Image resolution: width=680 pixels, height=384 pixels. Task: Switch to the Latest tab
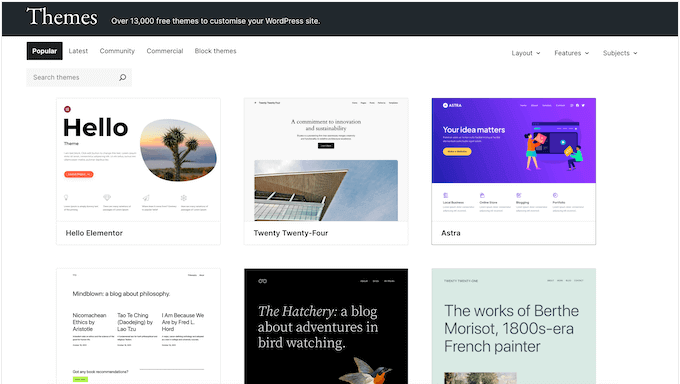[x=78, y=51]
